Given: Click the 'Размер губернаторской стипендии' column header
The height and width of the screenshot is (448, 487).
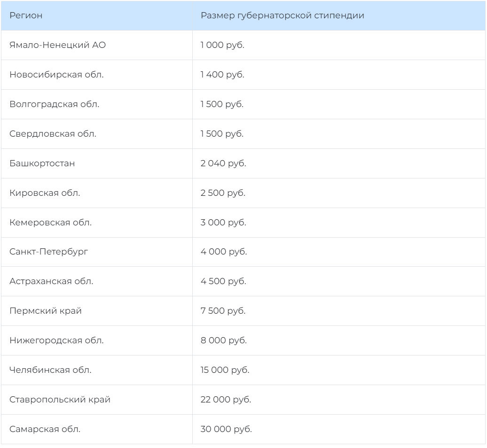Looking at the screenshot, I should point(282,15).
